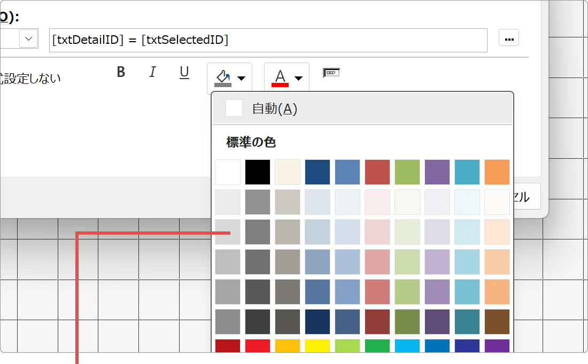Apply italic formatting to the conditional format
Image resolution: width=588 pixels, height=364 pixels.
[x=152, y=72]
